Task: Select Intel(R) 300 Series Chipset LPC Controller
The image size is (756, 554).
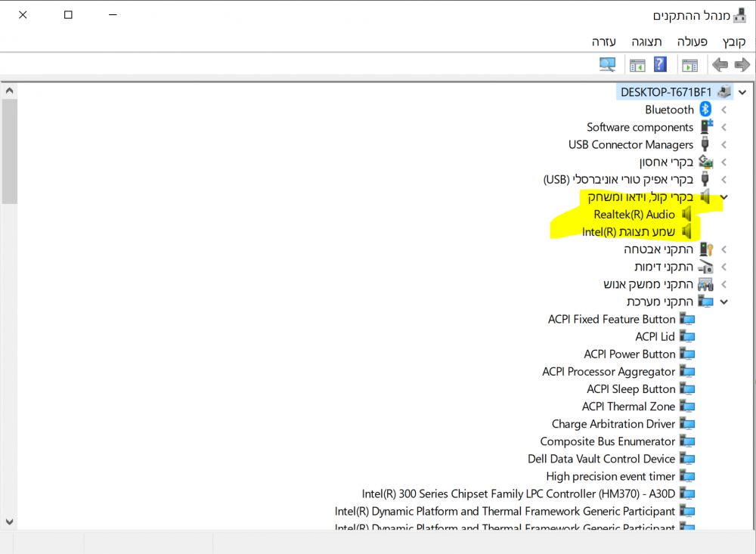Action: (519, 494)
